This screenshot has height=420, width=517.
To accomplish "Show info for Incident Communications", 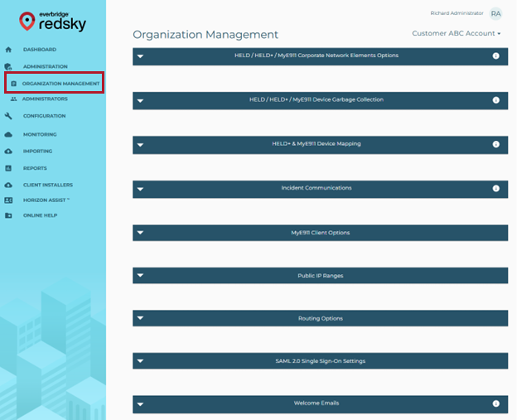I will coord(495,189).
